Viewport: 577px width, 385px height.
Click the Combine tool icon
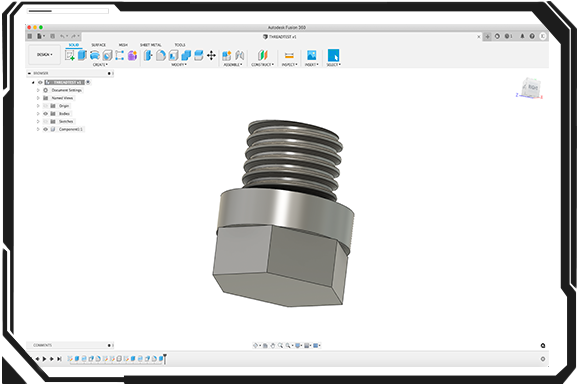point(186,56)
